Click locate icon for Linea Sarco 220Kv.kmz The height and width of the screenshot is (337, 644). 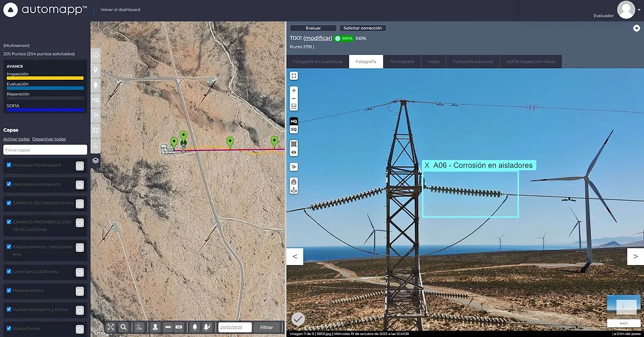[x=80, y=272]
